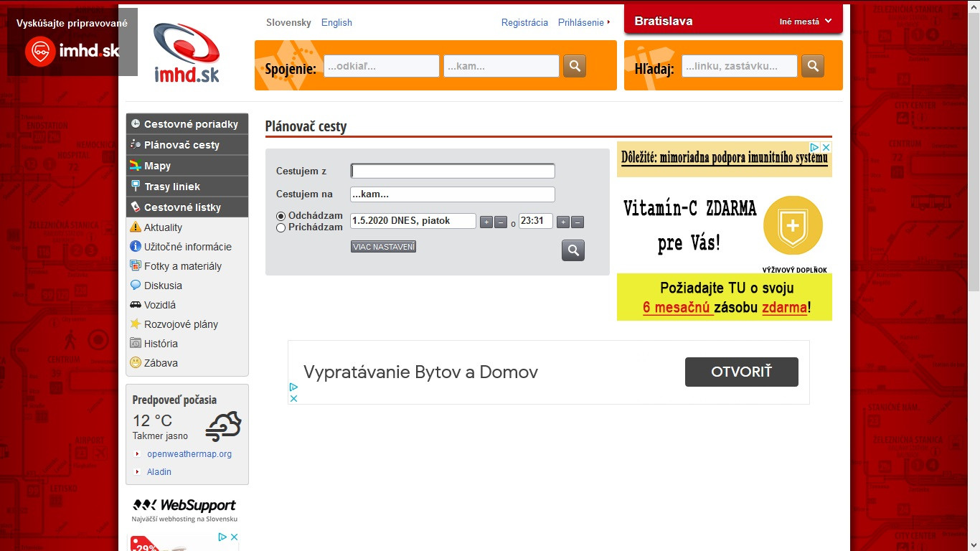Image resolution: width=980 pixels, height=551 pixels.
Task: Click the imhd.sk logo in header
Action: click(x=187, y=52)
